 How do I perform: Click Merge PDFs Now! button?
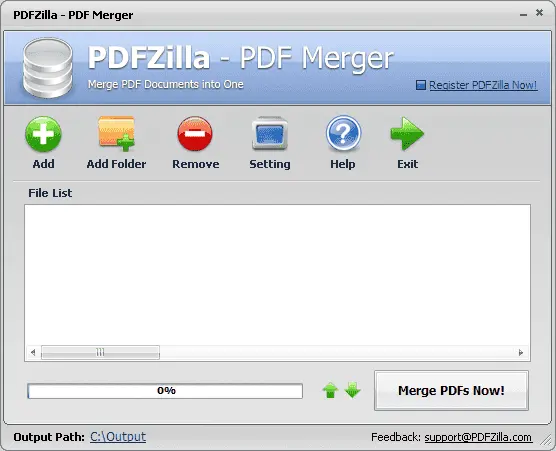[451, 391]
